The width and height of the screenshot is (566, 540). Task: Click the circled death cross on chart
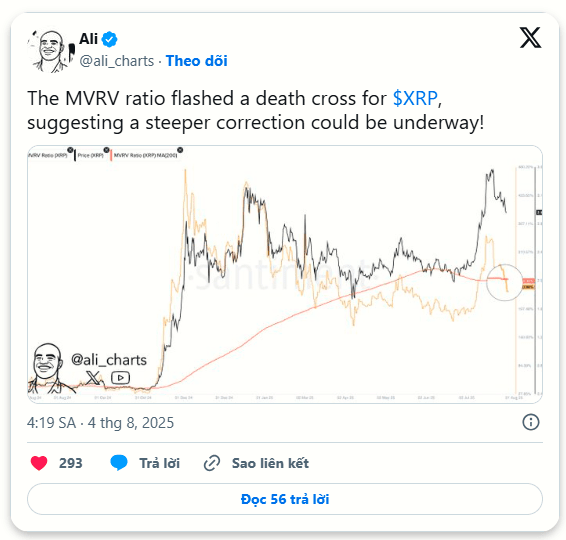[x=504, y=282]
